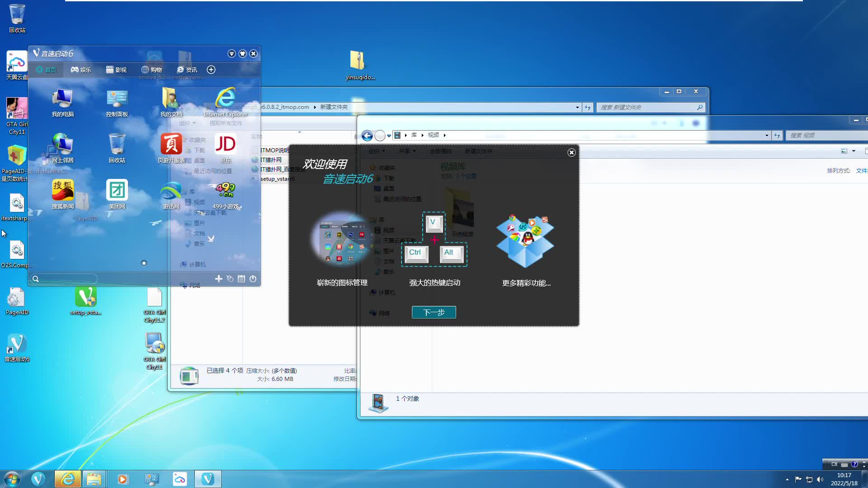Click the mouse icon in launcher bottom bar
Screen dimensions: 868x488
(x=230, y=279)
